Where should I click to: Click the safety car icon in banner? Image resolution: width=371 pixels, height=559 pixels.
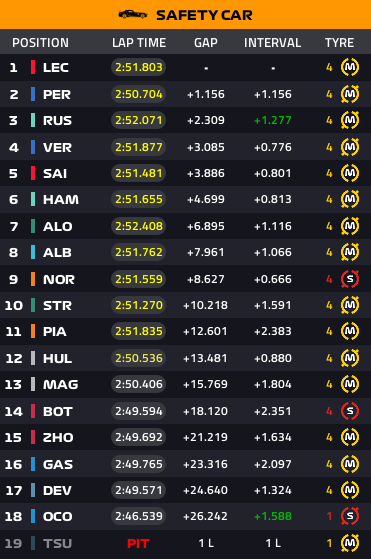pyautogui.click(x=133, y=15)
